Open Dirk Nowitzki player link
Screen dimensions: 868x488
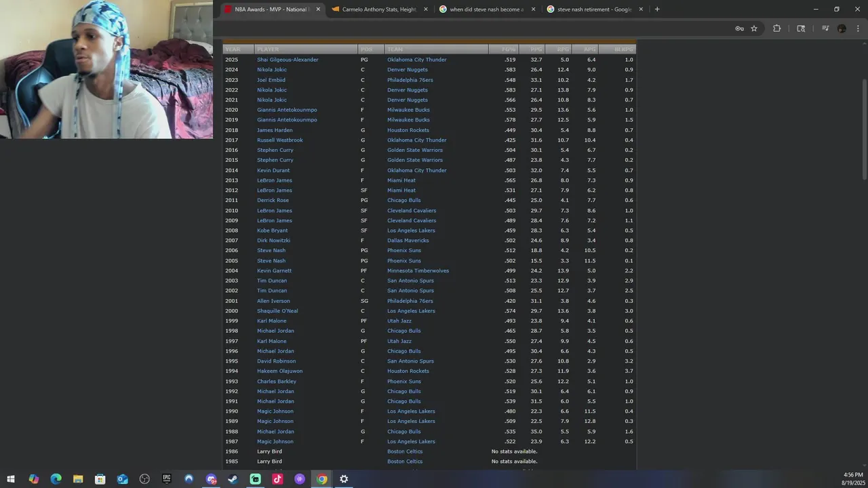coord(273,241)
